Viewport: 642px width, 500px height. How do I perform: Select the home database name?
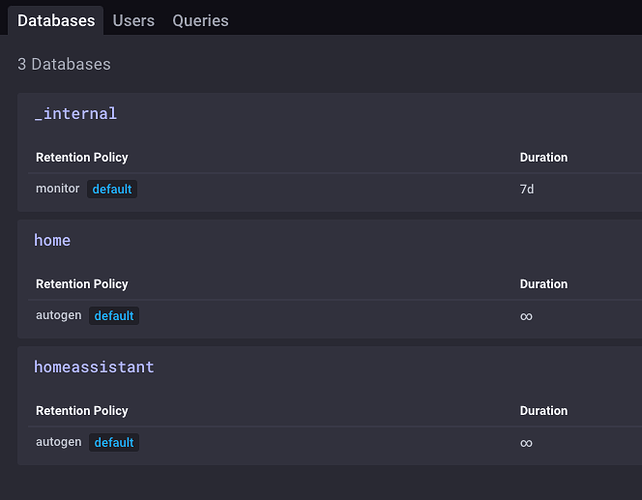pos(52,240)
